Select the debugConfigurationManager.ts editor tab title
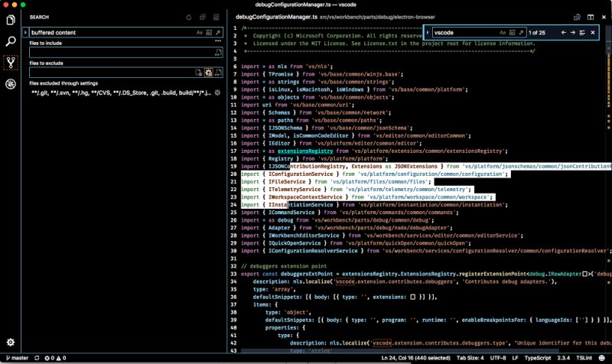The image size is (612, 364). (x=276, y=17)
